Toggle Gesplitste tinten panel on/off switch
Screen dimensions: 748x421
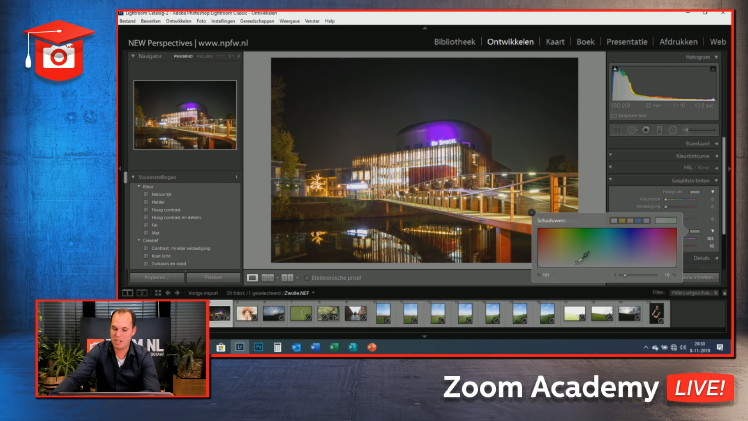tap(611, 179)
